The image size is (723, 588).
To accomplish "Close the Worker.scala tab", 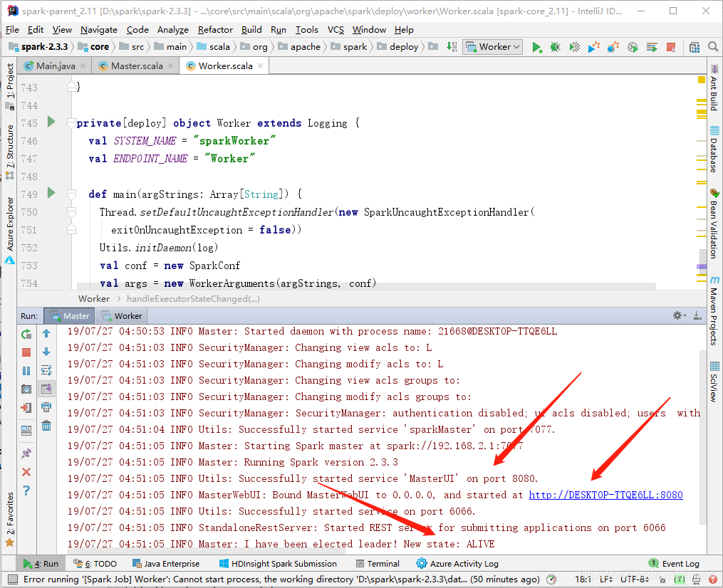I will coord(261,66).
